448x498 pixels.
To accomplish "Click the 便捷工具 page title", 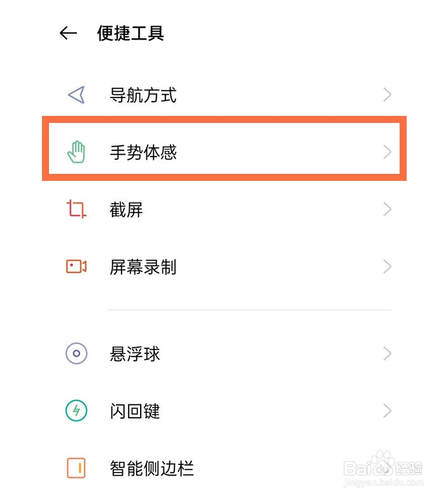I will tap(130, 33).
